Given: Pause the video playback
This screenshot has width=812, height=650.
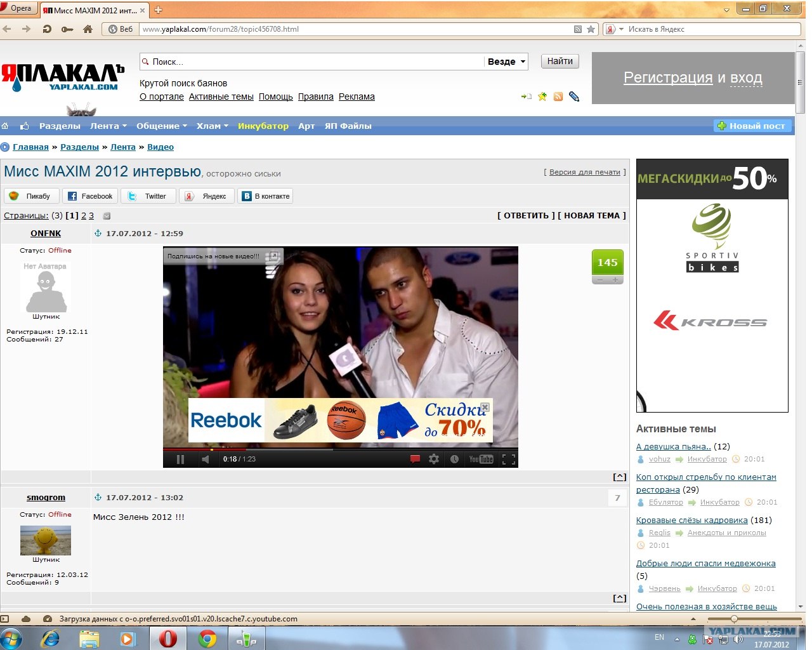Looking at the screenshot, I should tap(180, 459).
